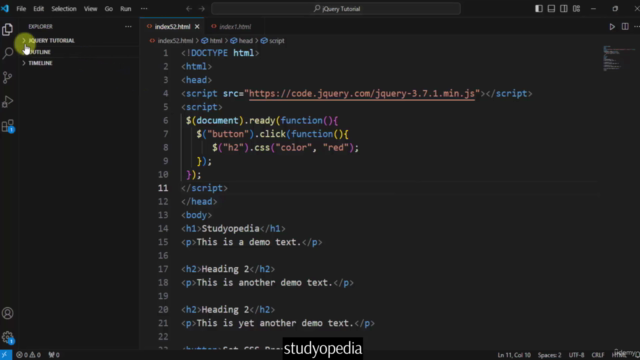Open the File menu
Screen dimensions: 640x360
click(x=21, y=9)
